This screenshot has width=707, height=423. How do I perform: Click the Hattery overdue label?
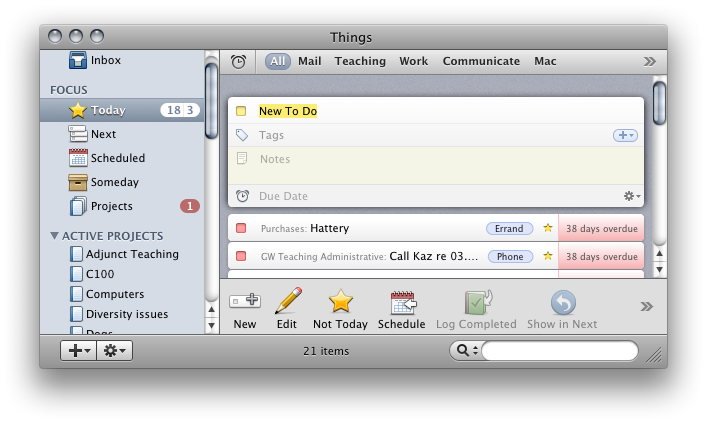pos(601,229)
